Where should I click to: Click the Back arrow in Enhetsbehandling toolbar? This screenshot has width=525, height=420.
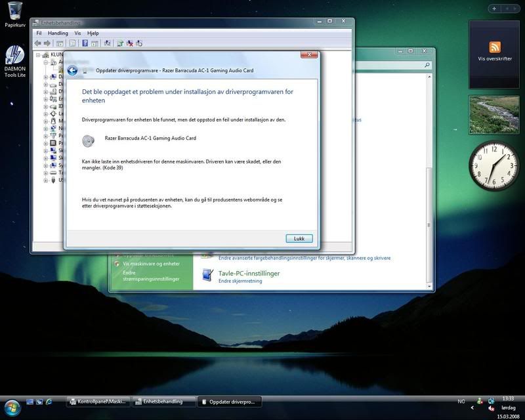click(37, 43)
